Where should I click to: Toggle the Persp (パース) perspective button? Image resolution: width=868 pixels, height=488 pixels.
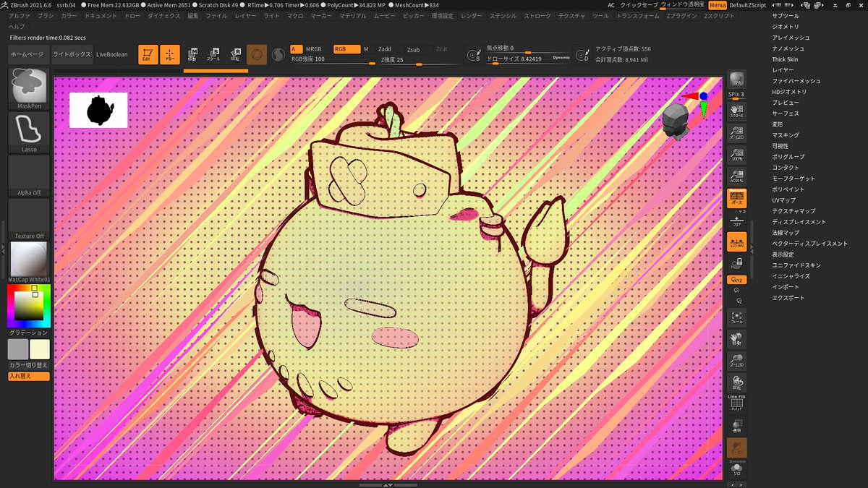[737, 199]
